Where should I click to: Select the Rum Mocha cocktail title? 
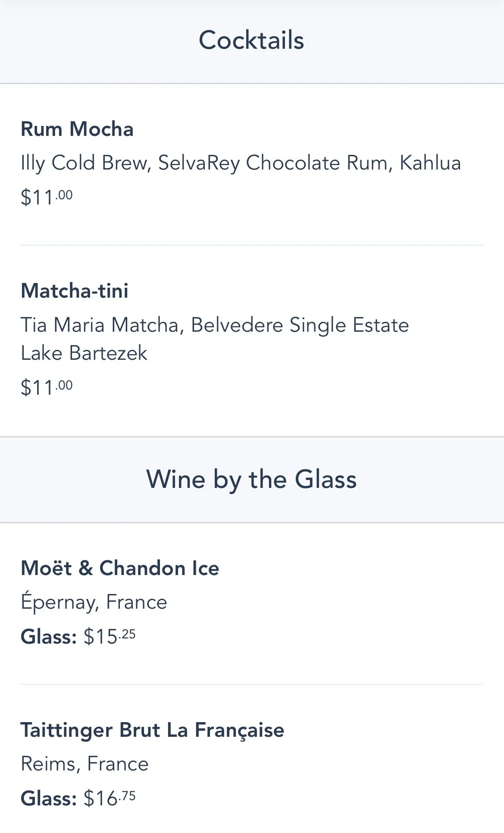pos(77,129)
